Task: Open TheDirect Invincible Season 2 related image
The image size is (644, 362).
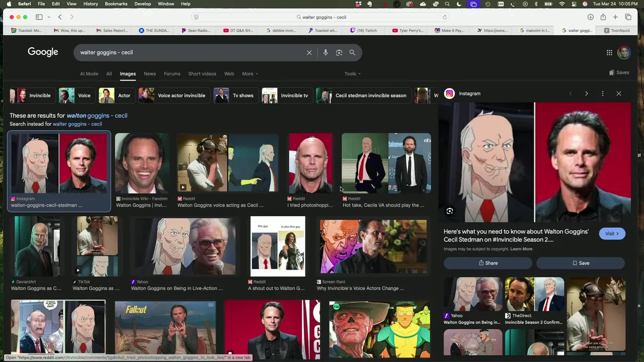Action: (534, 302)
